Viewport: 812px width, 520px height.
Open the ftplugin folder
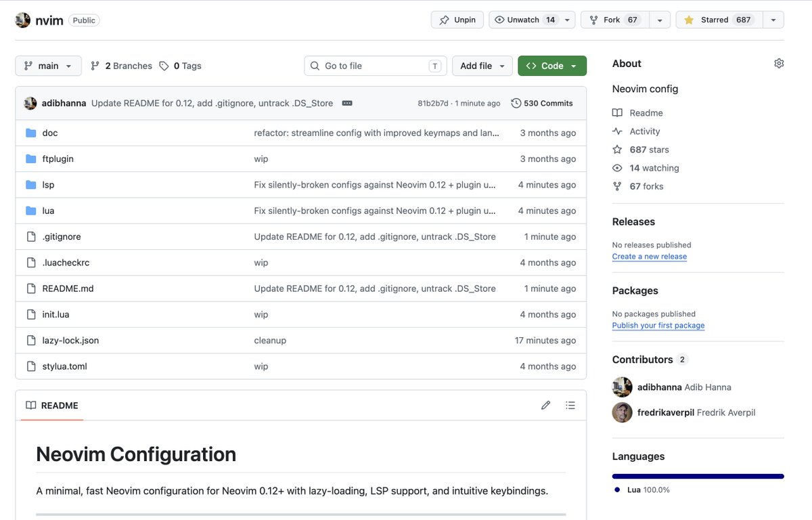point(58,159)
